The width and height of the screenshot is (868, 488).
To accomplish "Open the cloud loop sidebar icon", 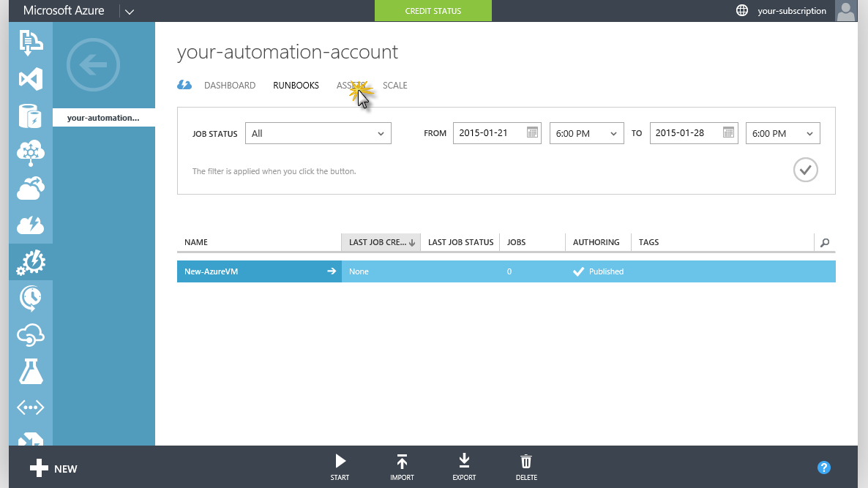I will [x=31, y=335].
